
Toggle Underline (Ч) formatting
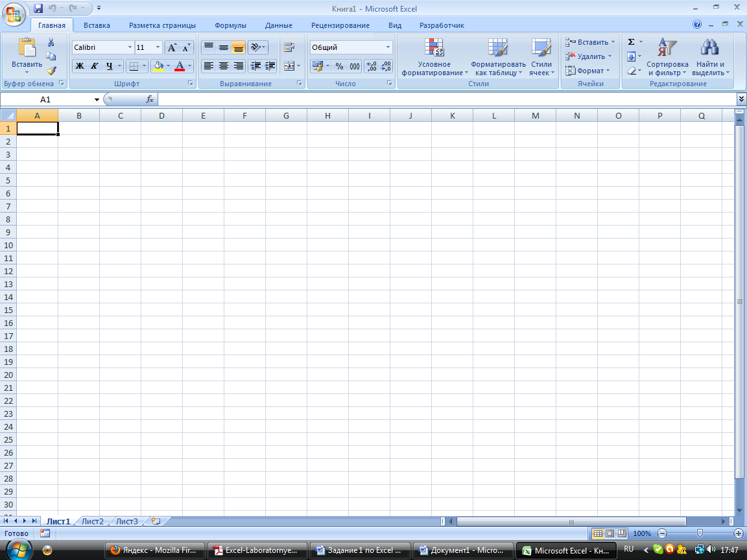[109, 66]
